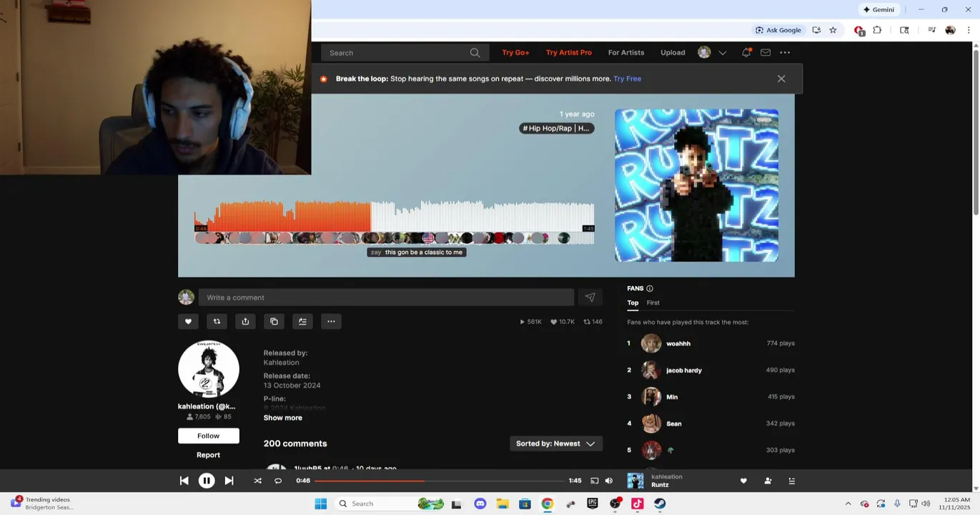Open Gemini in Chrome
Screen dimensions: 980x515
point(878,9)
